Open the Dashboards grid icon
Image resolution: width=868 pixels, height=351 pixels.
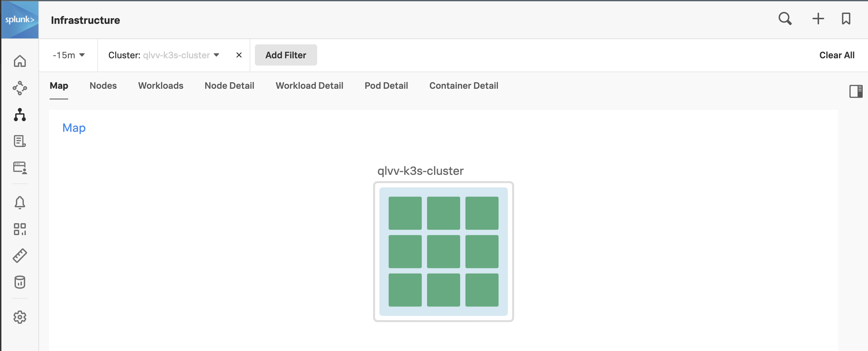coord(20,229)
